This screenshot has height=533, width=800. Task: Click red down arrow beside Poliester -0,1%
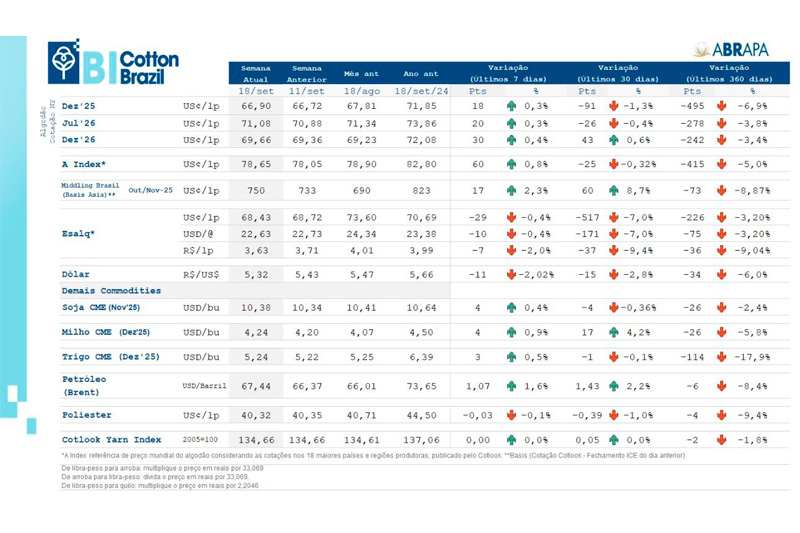[511, 414]
